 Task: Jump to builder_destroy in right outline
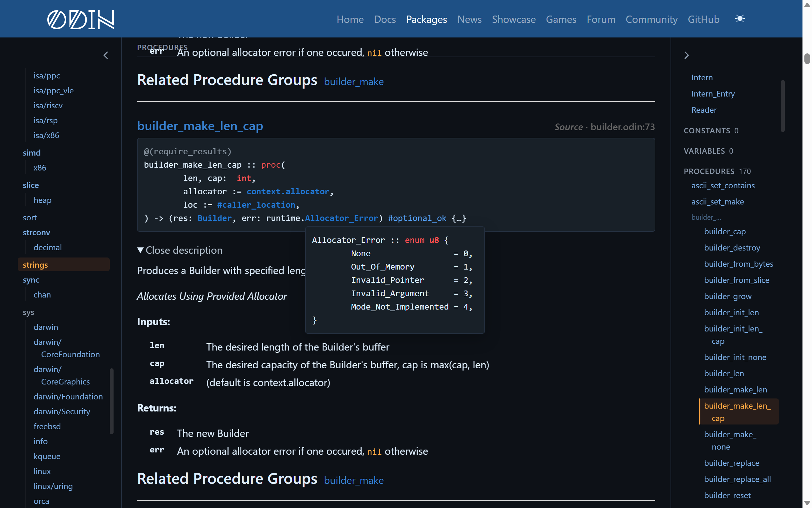732,248
